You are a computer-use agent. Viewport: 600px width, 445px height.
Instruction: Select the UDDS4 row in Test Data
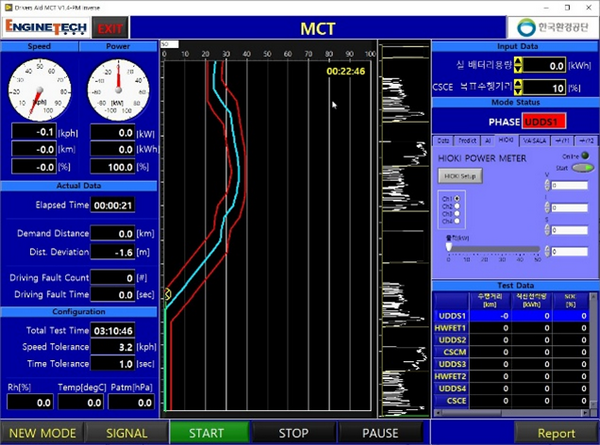click(511, 388)
